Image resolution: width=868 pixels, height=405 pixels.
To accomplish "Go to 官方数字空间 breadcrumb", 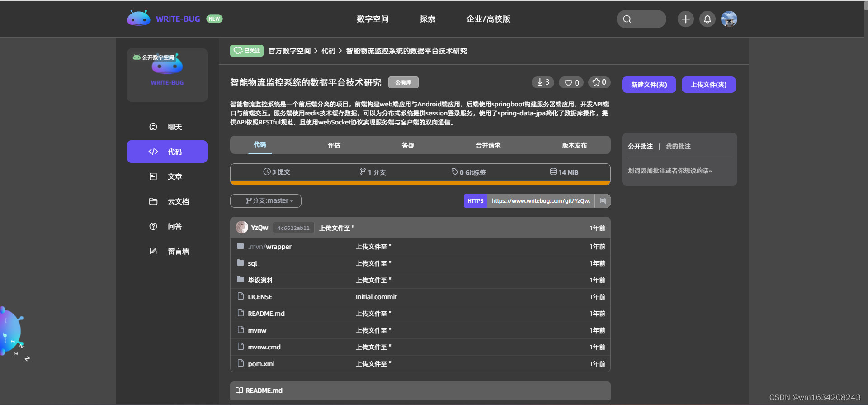I will 289,51.
